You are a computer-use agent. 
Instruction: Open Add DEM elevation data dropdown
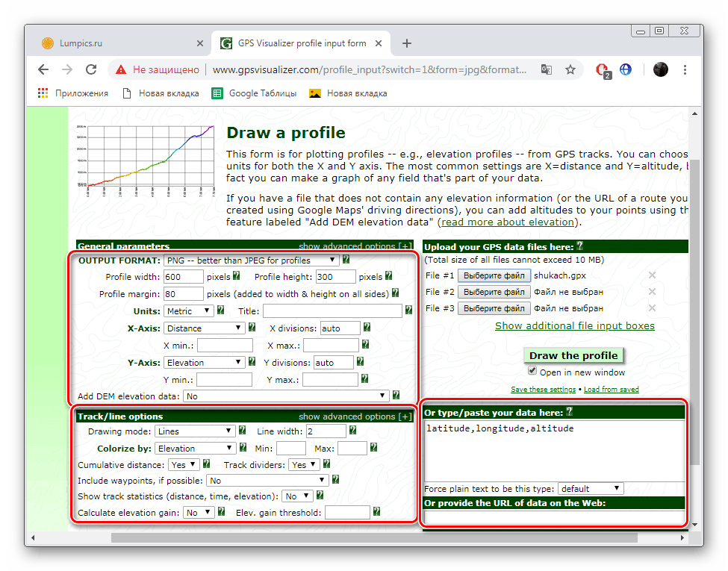click(x=286, y=396)
